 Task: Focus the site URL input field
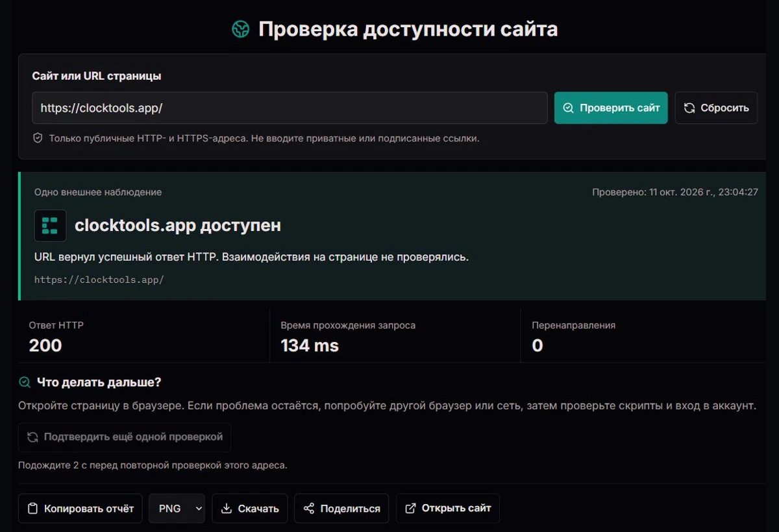click(290, 108)
